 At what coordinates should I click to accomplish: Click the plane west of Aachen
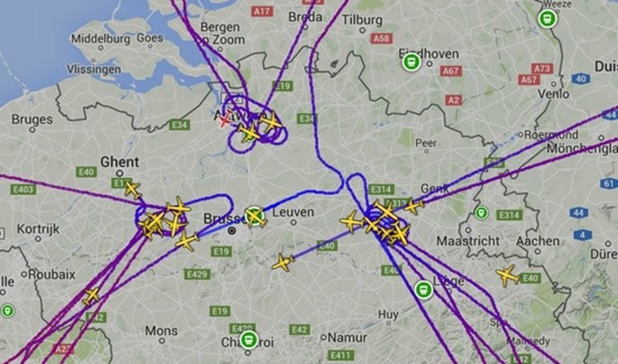tap(508, 275)
